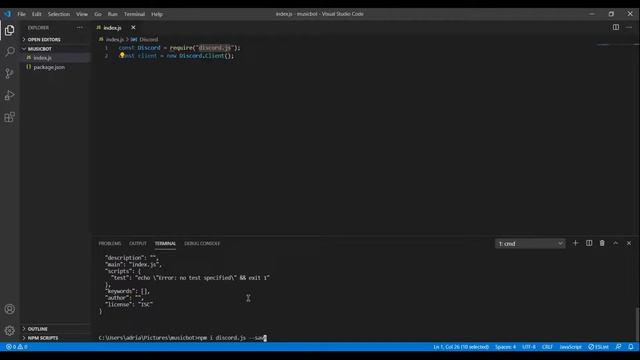Open the Manage gear icon

click(x=10, y=331)
